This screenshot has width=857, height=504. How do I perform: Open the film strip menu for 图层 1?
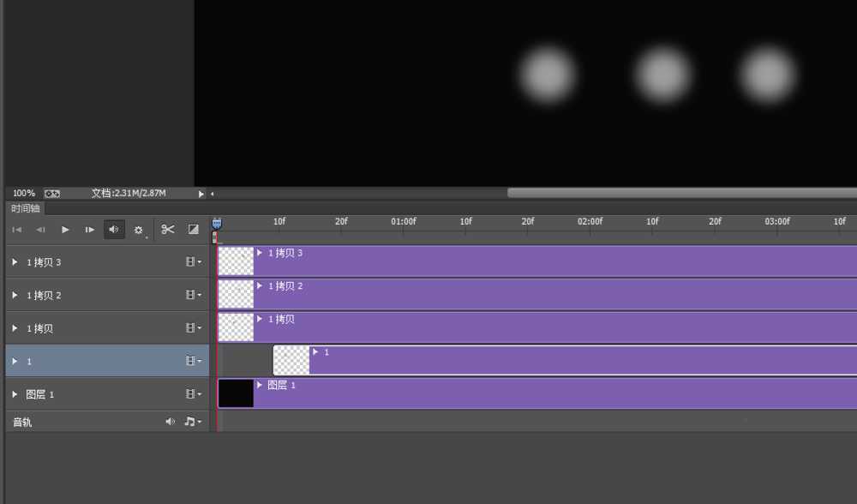point(193,394)
